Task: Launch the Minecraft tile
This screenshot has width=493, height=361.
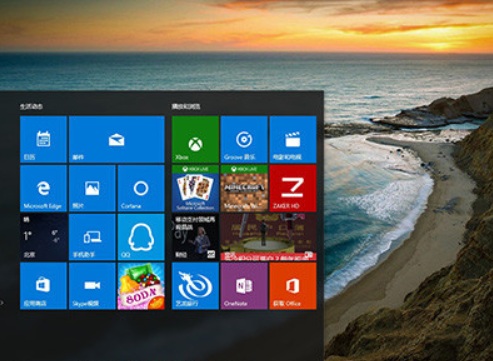Action: pyautogui.click(x=244, y=188)
